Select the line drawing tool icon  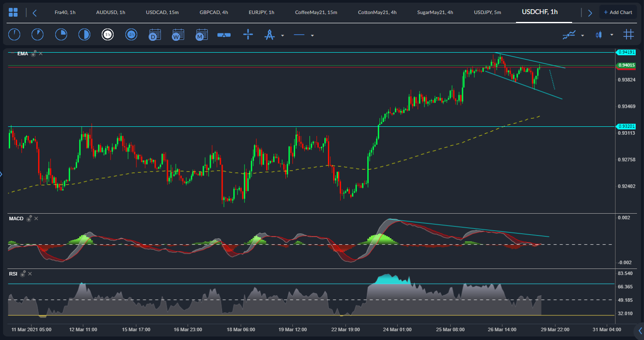(x=299, y=35)
